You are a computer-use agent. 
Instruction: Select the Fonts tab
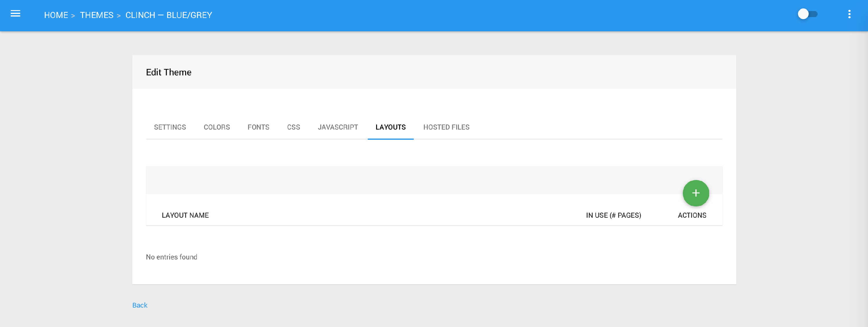click(x=258, y=127)
